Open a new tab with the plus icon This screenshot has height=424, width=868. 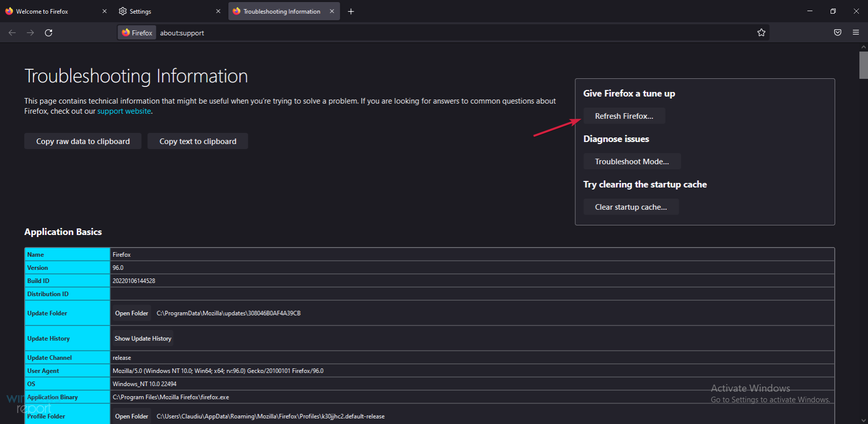point(351,12)
